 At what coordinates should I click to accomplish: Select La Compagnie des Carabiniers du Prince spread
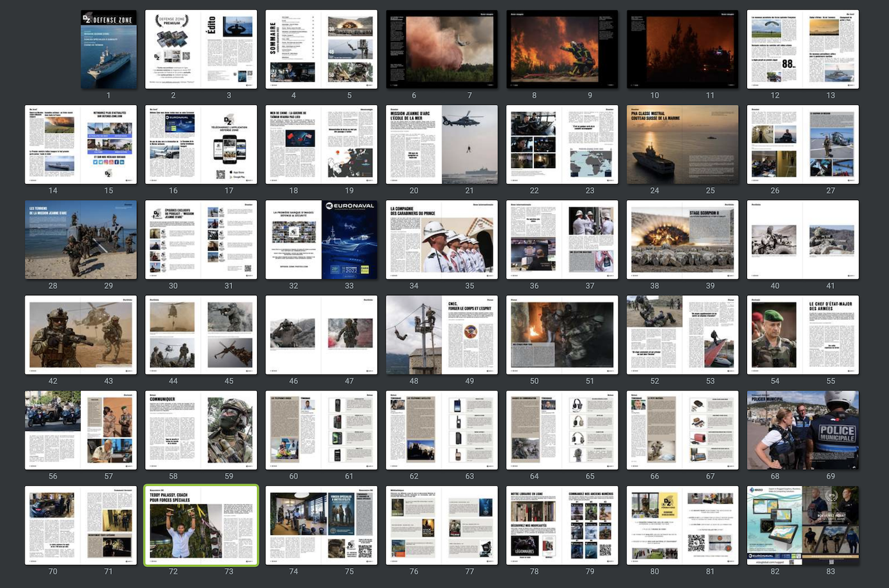[x=441, y=240]
